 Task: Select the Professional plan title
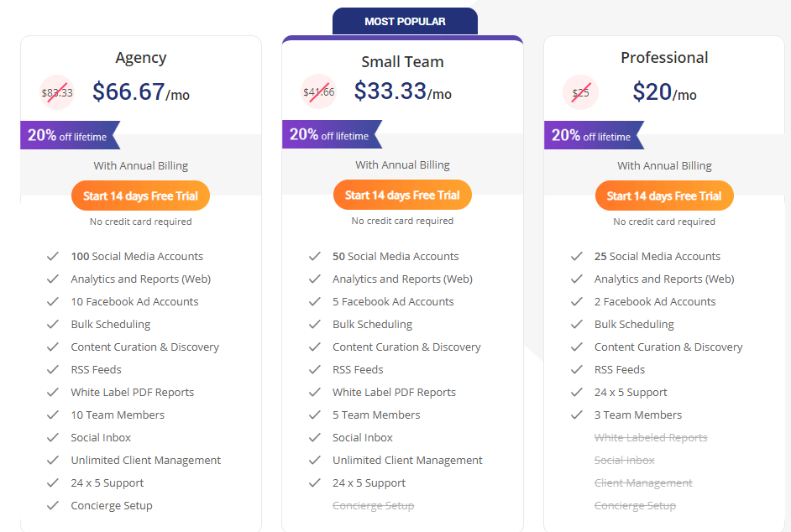click(x=664, y=58)
